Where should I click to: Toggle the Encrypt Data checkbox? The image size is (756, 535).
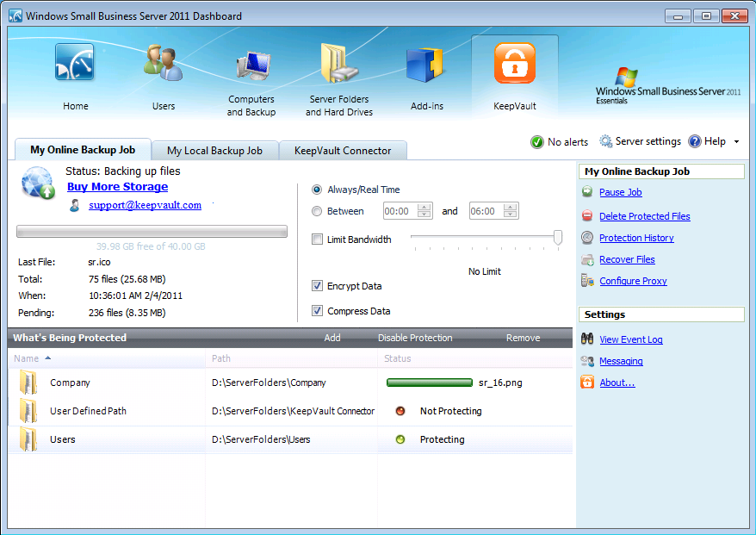[x=317, y=286]
